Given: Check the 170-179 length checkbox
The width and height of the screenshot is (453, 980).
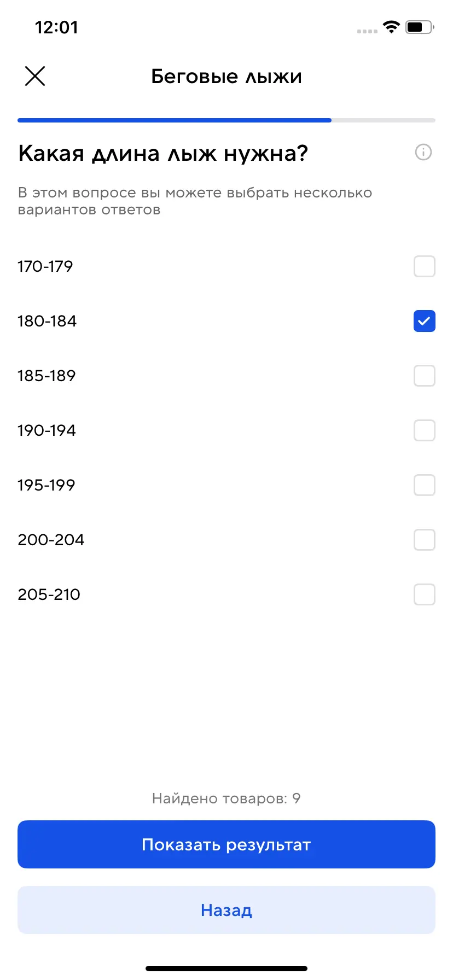Looking at the screenshot, I should coord(424,266).
